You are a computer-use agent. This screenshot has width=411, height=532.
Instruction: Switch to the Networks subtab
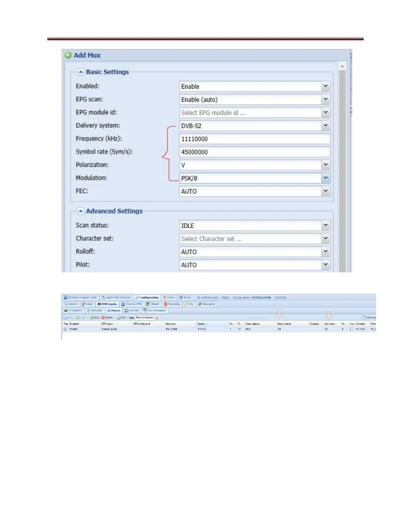[94, 310]
